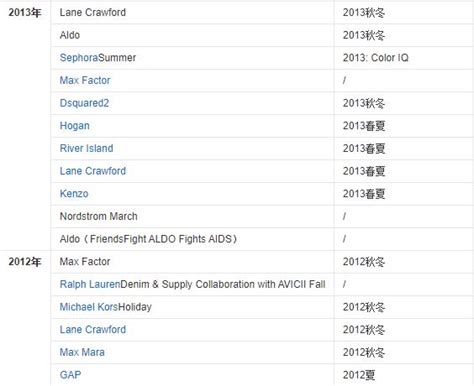
Task: Select the 2012年 year cell
Action: coord(25,262)
